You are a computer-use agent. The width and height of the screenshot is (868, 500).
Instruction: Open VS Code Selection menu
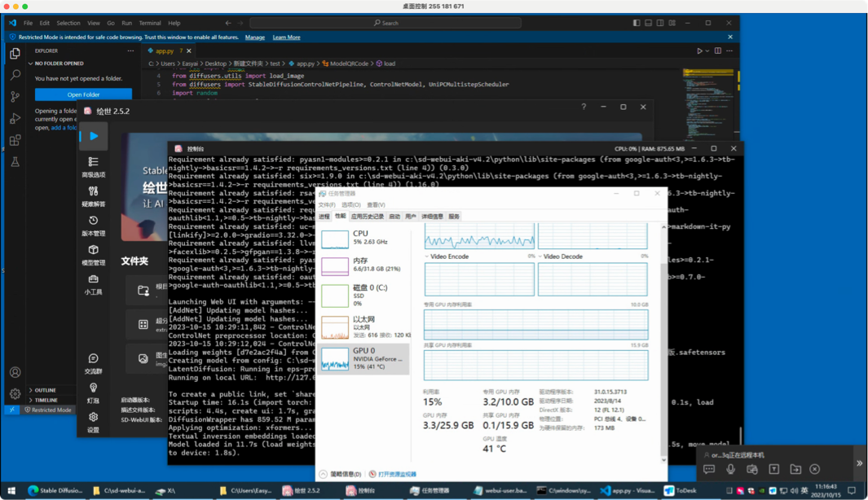click(x=68, y=24)
